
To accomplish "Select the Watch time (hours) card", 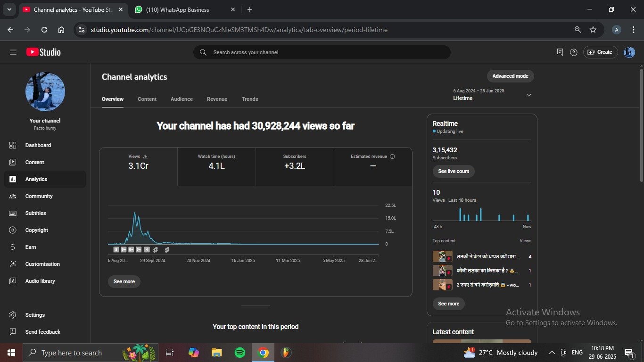I will 216,166.
